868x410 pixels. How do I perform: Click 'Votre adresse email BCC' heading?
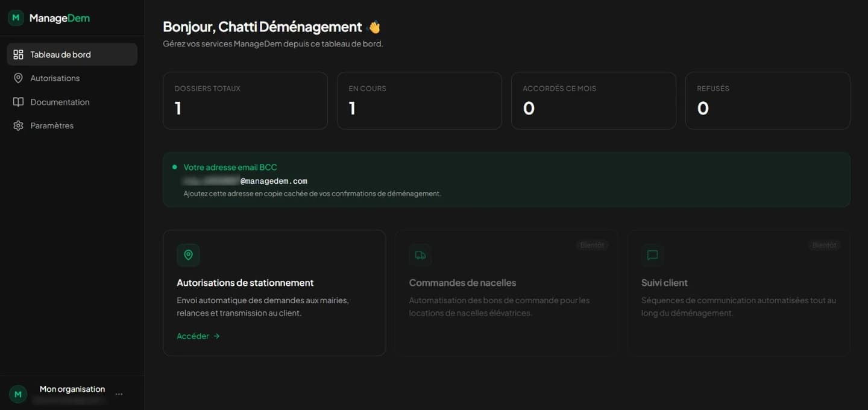point(230,167)
